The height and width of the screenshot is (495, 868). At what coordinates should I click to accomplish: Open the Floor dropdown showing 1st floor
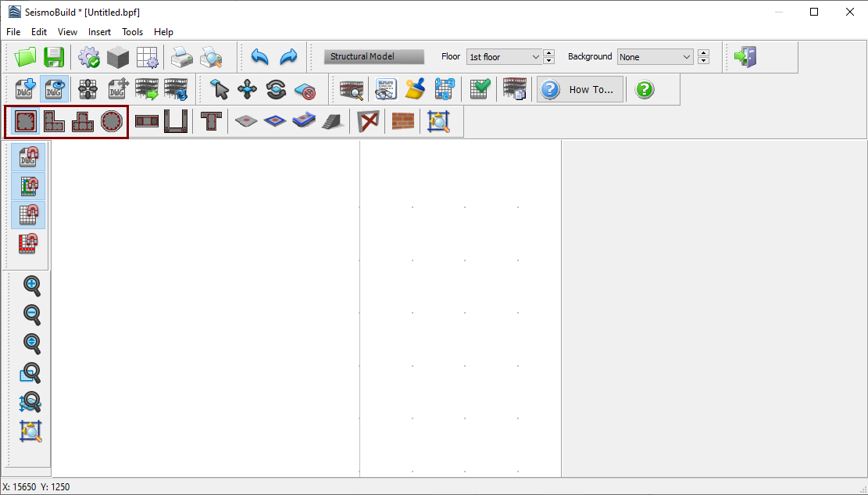pyautogui.click(x=504, y=57)
